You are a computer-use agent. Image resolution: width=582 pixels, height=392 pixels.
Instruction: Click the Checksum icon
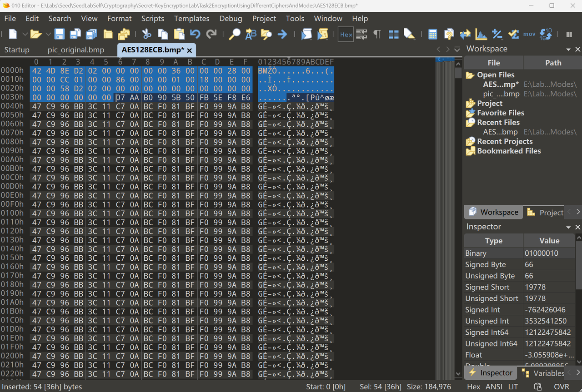click(513, 34)
